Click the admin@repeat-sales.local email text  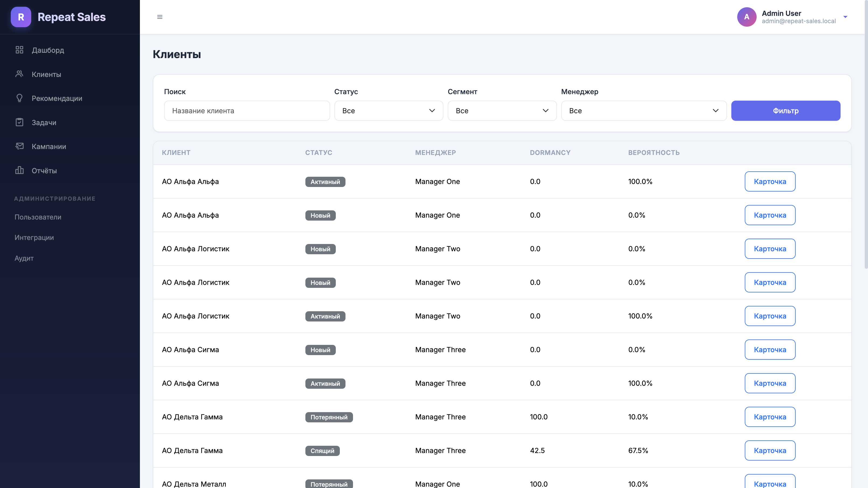[x=799, y=21]
